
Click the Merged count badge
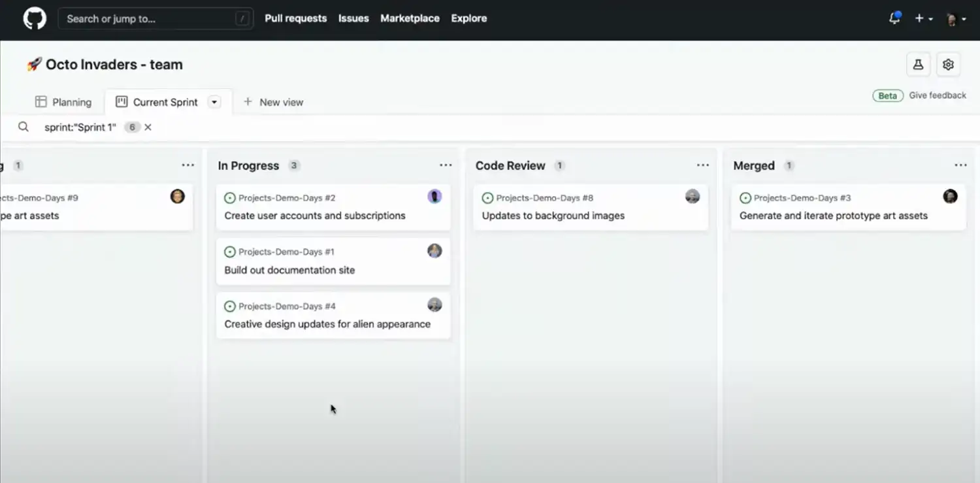(x=789, y=166)
